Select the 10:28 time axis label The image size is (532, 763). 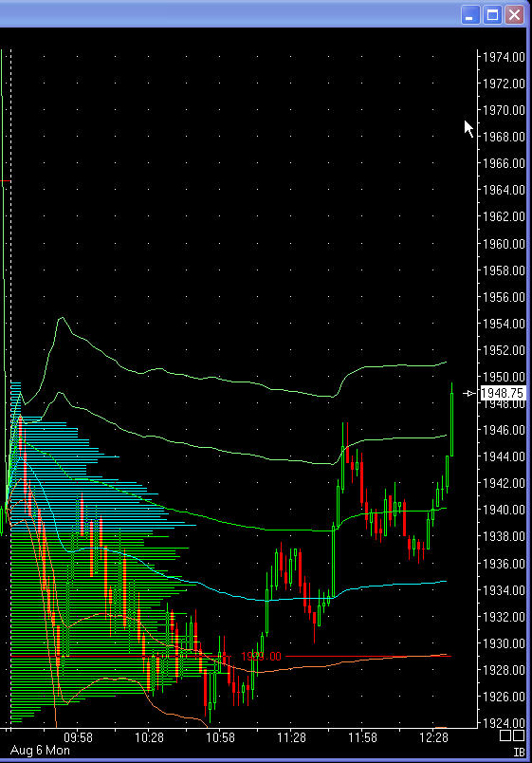pyautogui.click(x=149, y=737)
